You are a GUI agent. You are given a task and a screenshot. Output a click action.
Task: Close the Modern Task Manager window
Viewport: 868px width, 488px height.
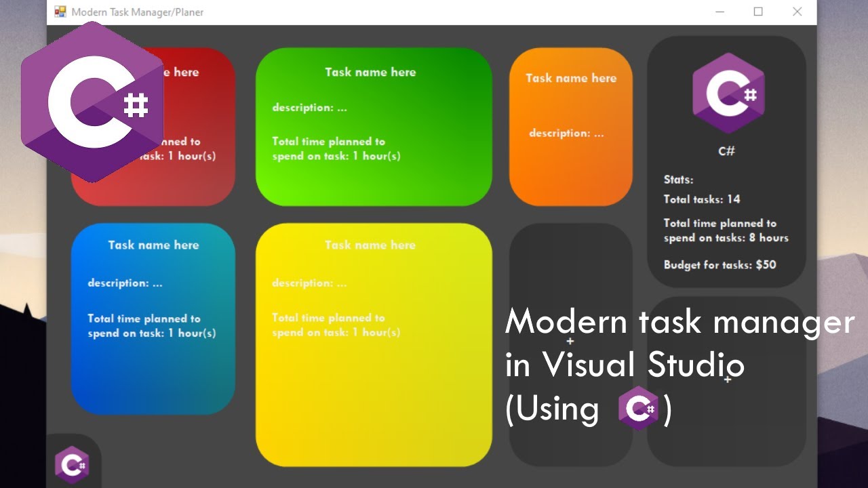coord(797,12)
